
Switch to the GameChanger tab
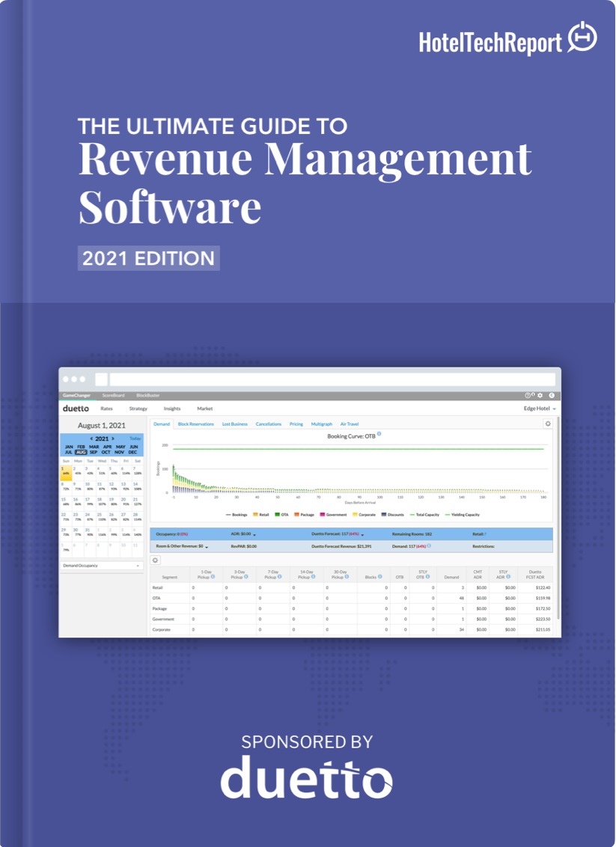point(76,395)
